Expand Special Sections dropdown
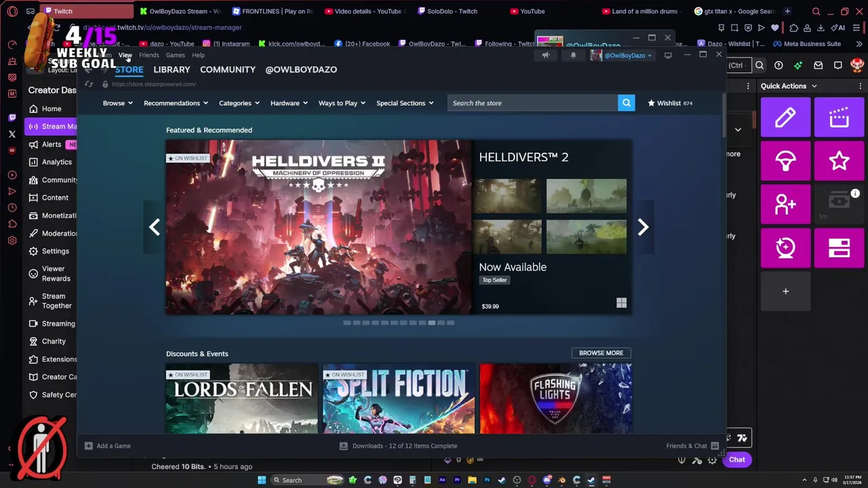The width and height of the screenshot is (868, 488). (x=406, y=103)
